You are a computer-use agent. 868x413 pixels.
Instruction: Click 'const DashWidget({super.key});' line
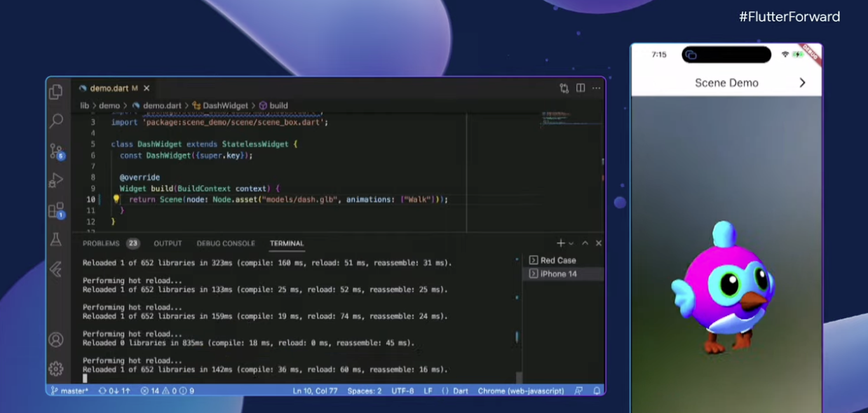[186, 156]
